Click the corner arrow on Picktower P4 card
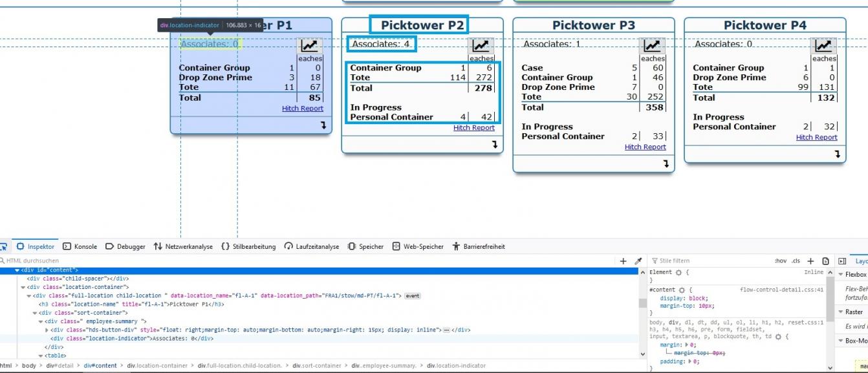Image resolution: width=868 pixels, height=373 pixels. point(837,155)
